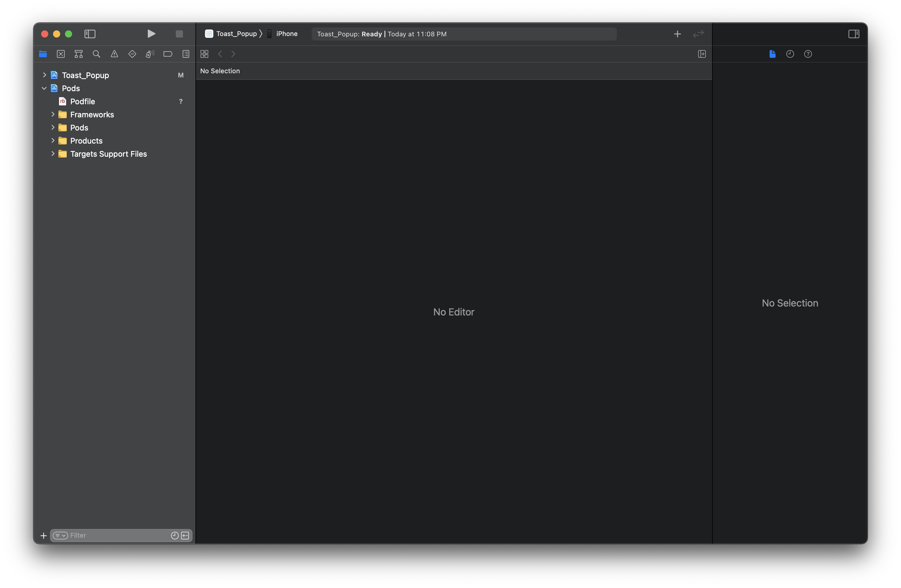Expand the Frameworks folder
Viewport: 901px width, 588px height.
point(53,114)
